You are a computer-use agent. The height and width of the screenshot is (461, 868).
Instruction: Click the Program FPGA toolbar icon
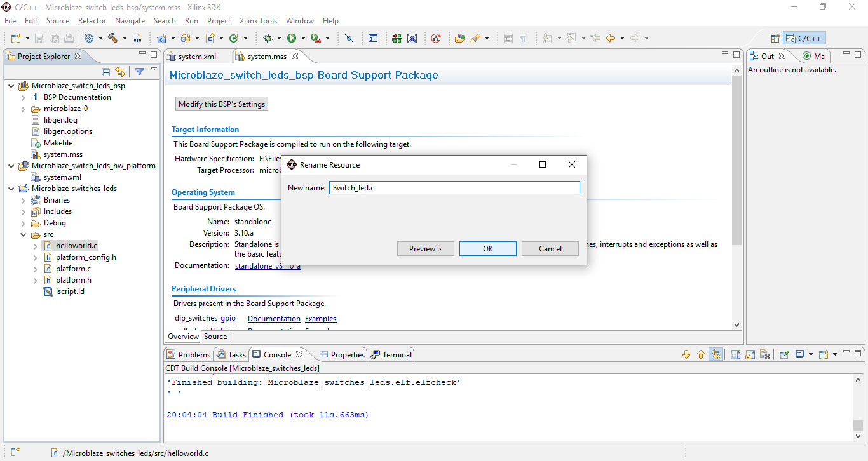tap(397, 38)
